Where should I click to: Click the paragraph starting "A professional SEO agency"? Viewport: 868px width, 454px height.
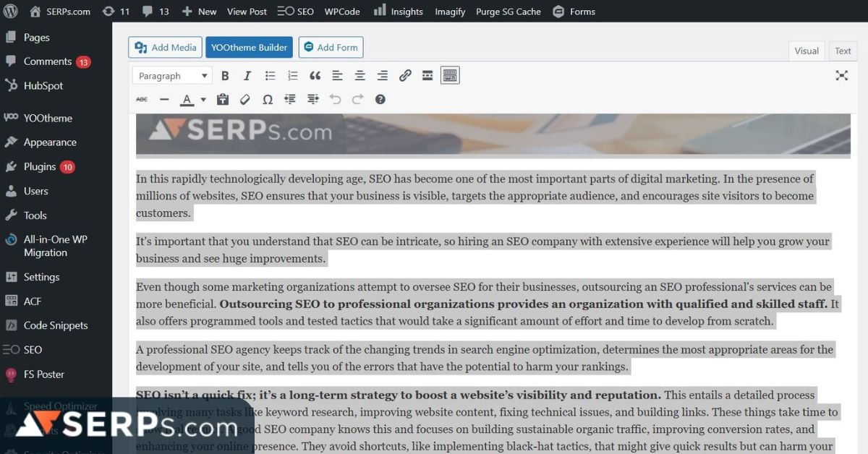(x=485, y=358)
